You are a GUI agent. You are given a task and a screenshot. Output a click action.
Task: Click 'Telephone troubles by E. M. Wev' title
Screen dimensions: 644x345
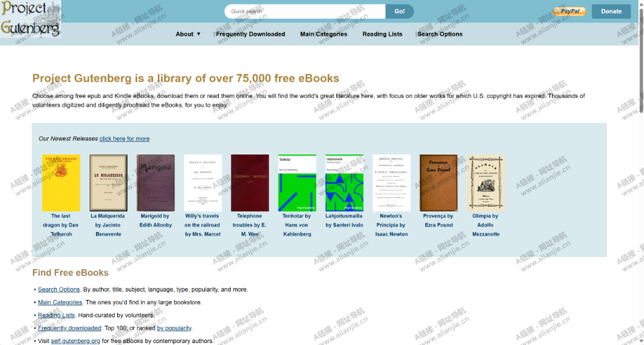pos(249,225)
